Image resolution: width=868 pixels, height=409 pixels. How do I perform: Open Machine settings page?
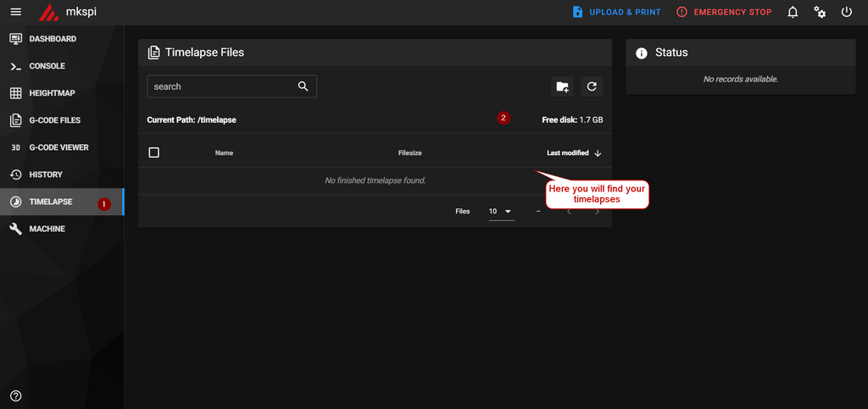click(x=62, y=229)
